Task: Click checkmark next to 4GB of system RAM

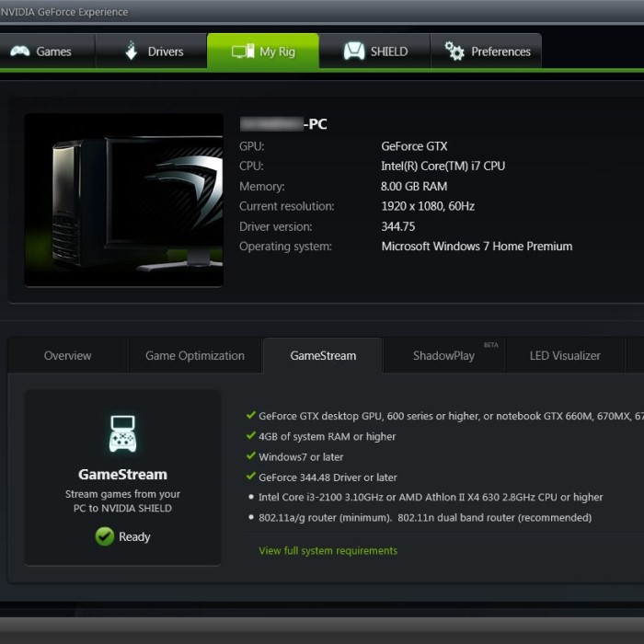Action: 250,435
